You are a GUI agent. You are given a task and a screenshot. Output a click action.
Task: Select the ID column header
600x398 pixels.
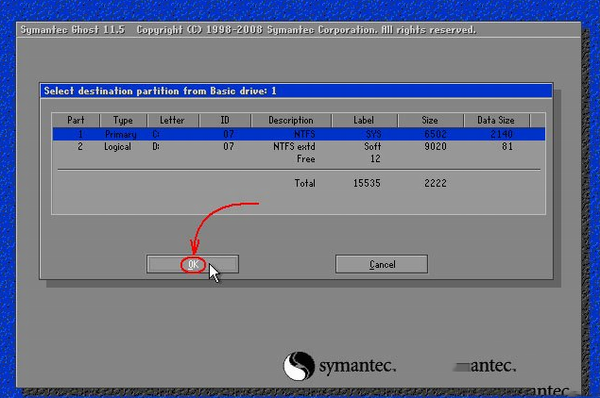coord(225,120)
